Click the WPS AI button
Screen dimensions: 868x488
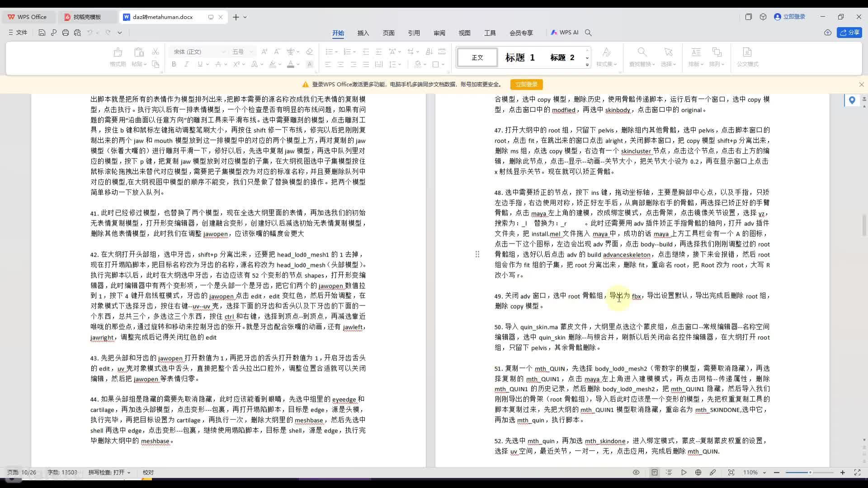coord(565,33)
